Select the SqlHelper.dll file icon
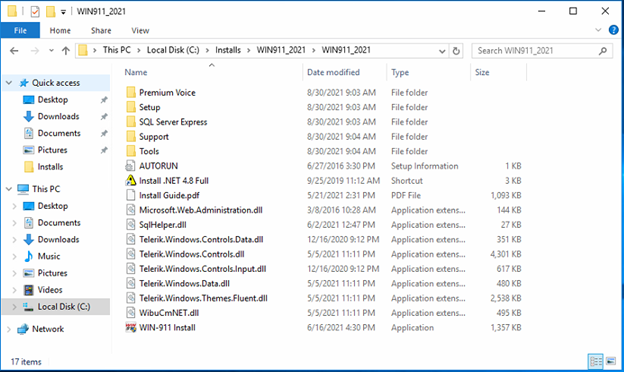The width and height of the screenshot is (624, 372). (x=131, y=225)
